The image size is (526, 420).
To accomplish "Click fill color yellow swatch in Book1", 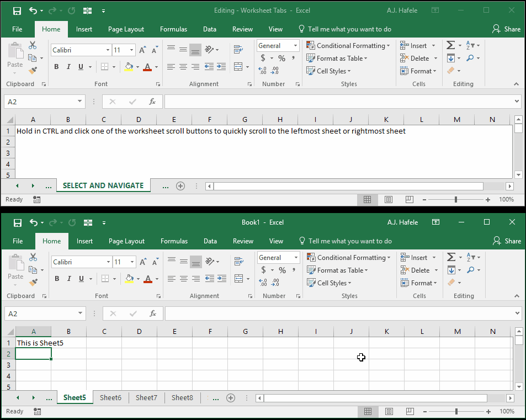I will click(129, 282).
